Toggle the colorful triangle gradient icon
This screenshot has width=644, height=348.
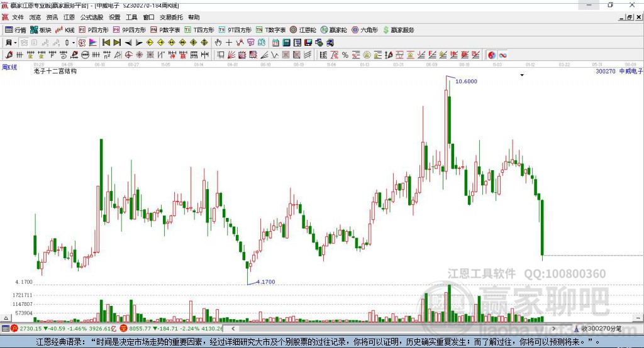click(x=93, y=43)
